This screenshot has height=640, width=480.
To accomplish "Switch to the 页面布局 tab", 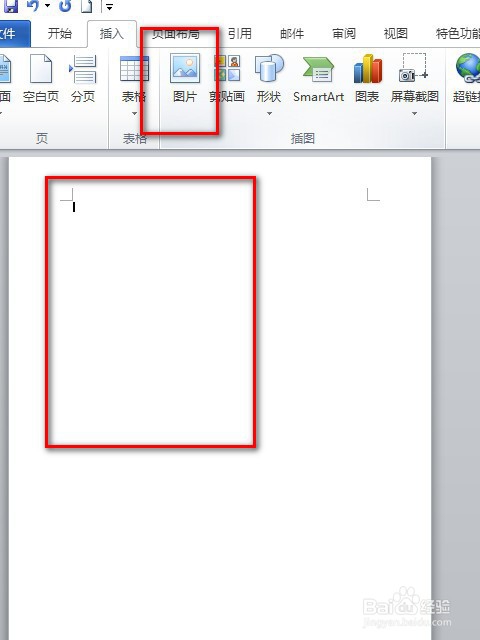I will (x=176, y=33).
